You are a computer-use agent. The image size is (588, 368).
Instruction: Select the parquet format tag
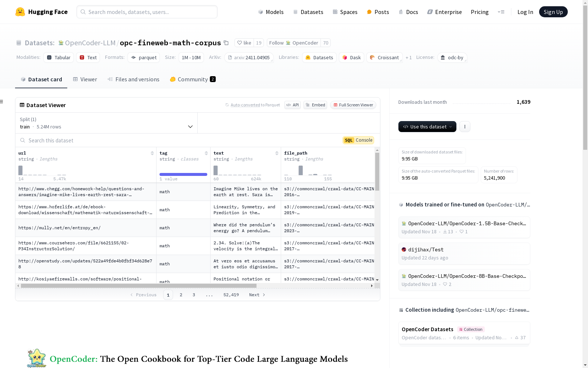pos(144,58)
